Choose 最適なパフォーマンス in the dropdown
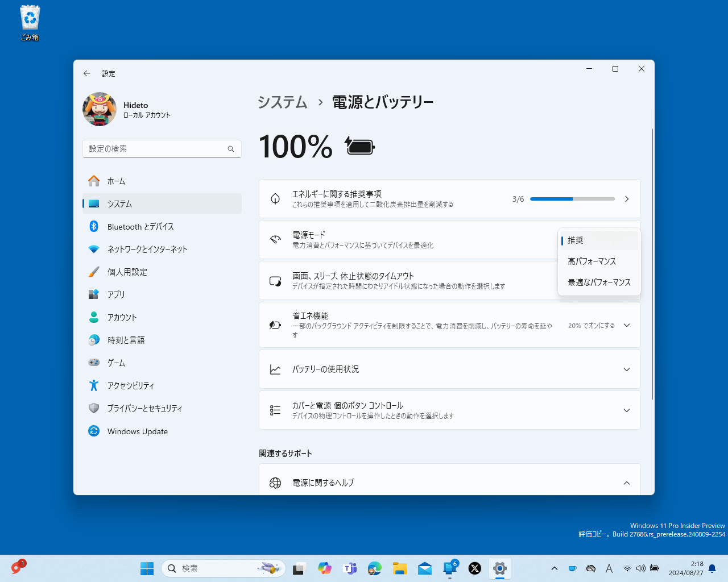728x582 pixels. pos(598,282)
